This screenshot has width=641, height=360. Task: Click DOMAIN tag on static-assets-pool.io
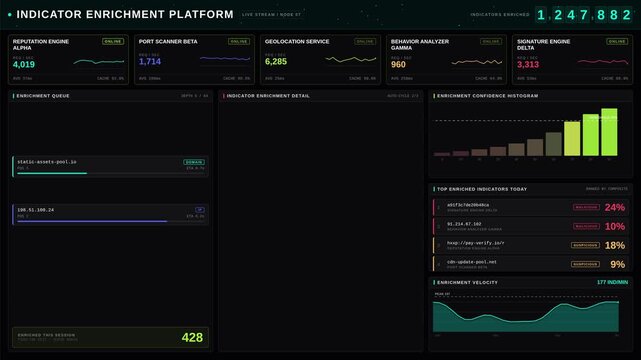coord(194,162)
